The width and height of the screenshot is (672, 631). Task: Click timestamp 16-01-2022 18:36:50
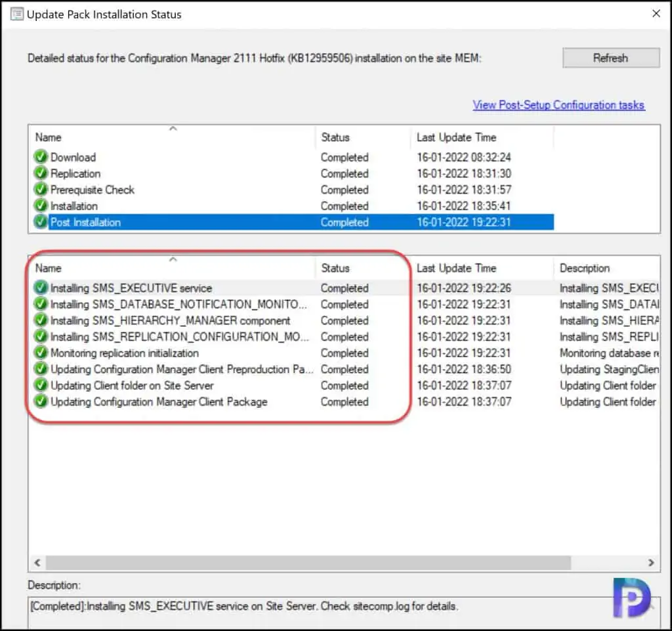click(464, 370)
